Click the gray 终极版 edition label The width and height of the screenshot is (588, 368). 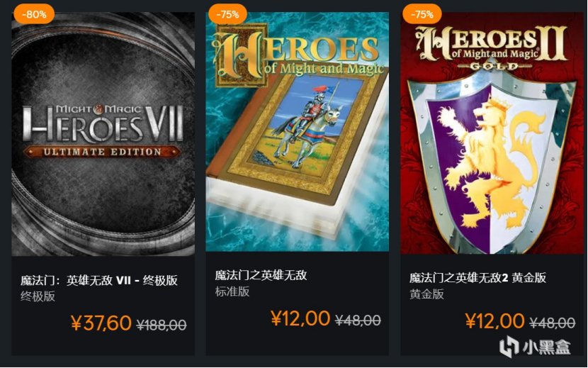pos(38,296)
